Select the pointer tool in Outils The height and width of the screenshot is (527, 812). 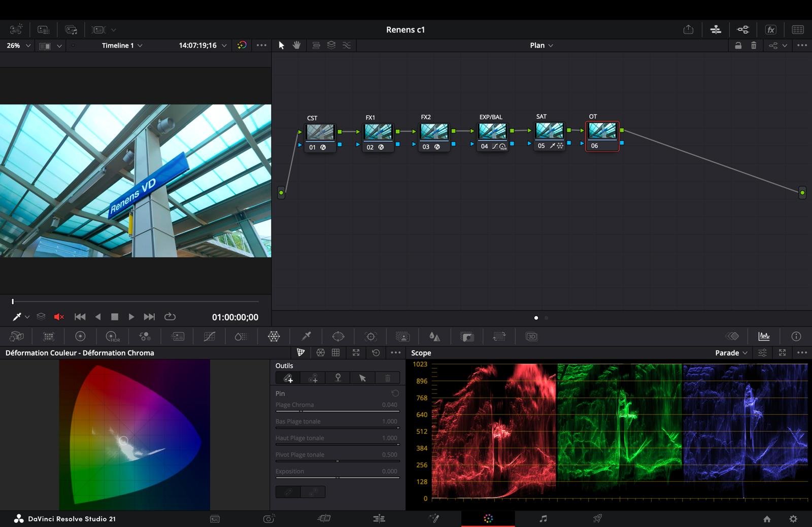(x=362, y=378)
